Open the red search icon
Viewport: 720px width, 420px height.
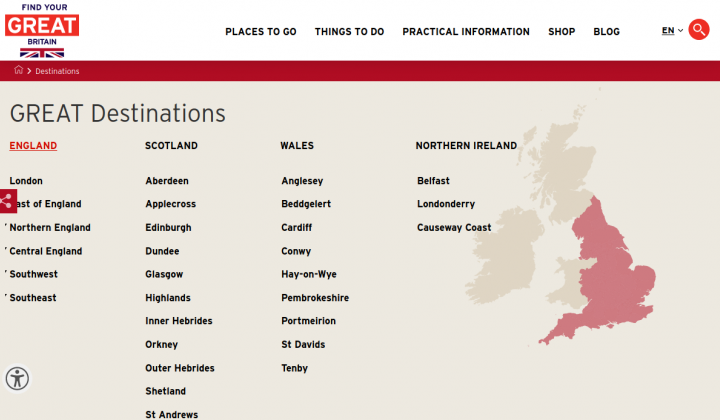(698, 30)
